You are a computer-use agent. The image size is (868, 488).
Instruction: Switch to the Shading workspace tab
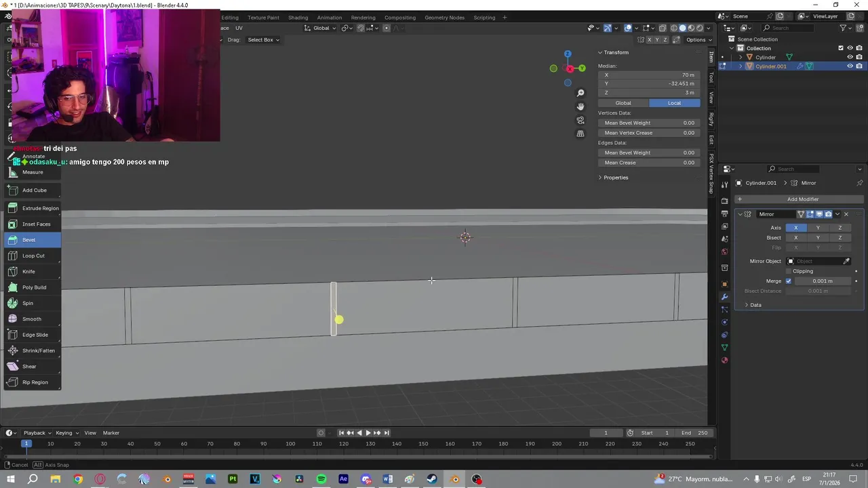tap(298, 17)
